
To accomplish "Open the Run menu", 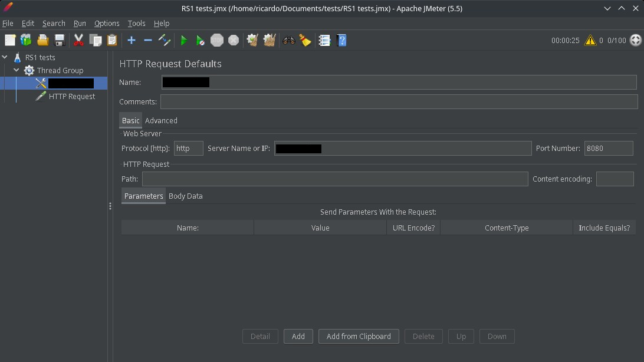I will (x=80, y=24).
